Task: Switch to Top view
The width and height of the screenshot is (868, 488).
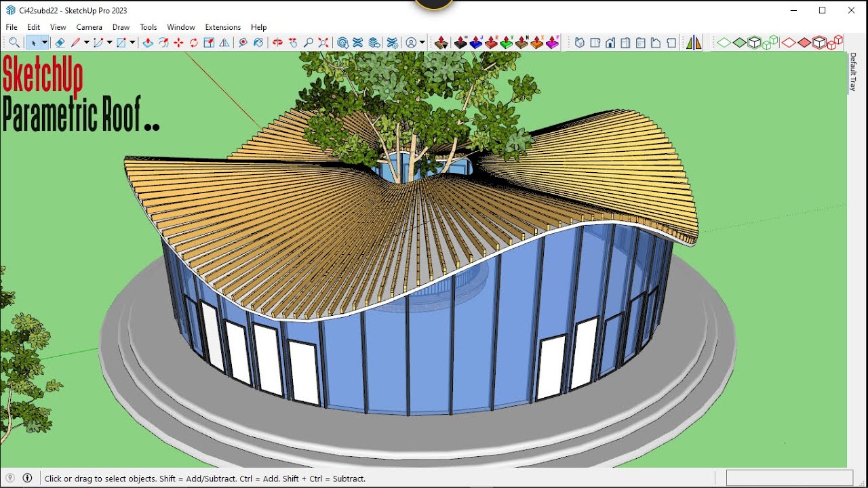Action: [595, 43]
